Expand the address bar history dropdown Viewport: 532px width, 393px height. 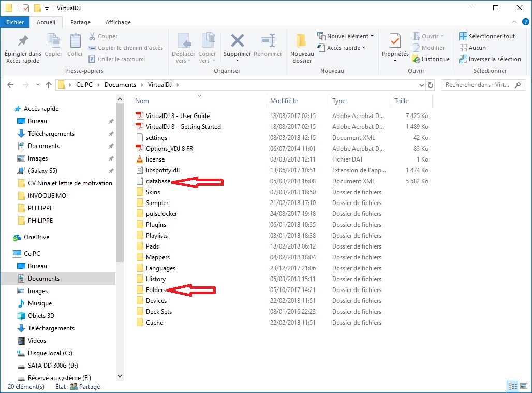coord(421,85)
